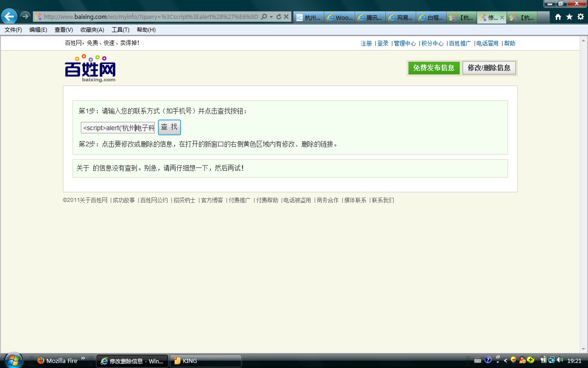Restore the IE window with the maximize button
The image size is (588, 368).
pos(561,4)
